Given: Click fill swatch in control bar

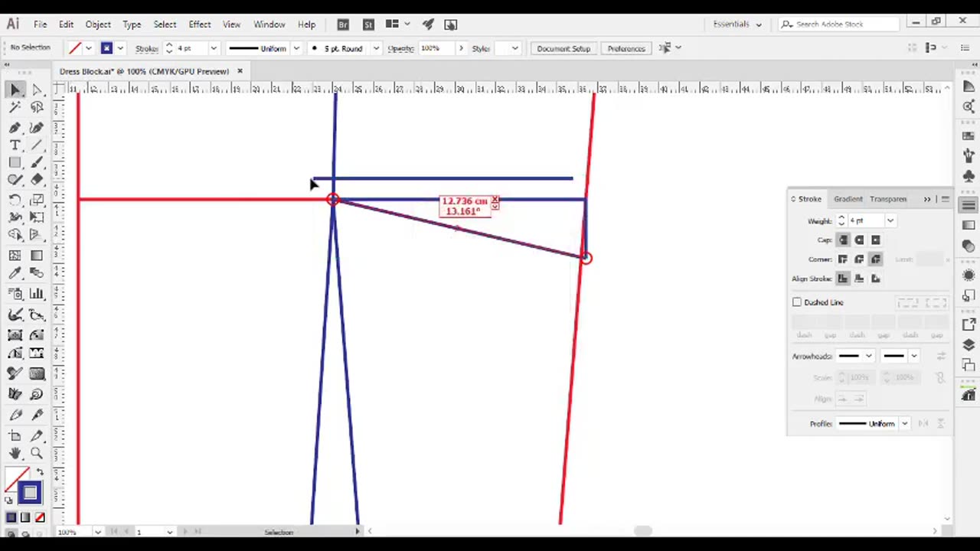Looking at the screenshot, I should [x=75, y=48].
